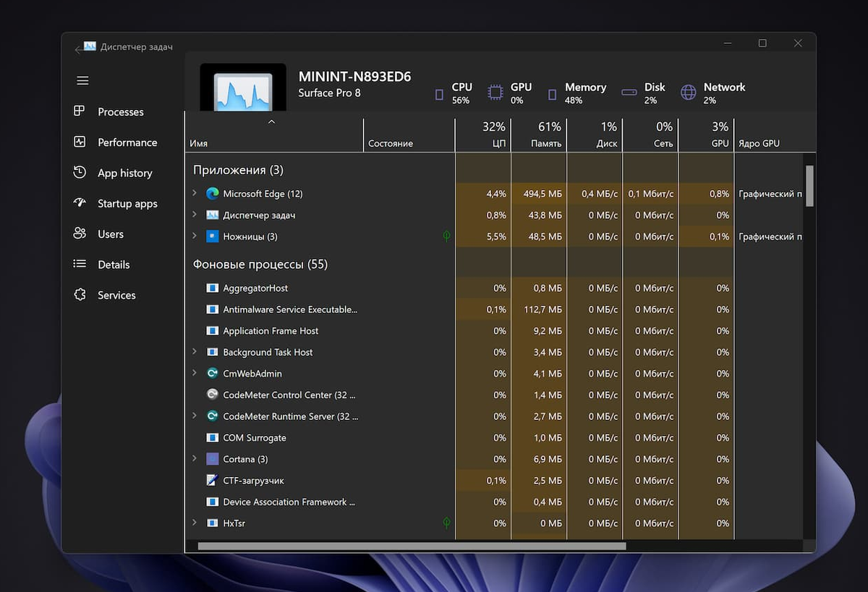Sort by the Память column header
This screenshot has height=592, width=868.
click(x=539, y=135)
